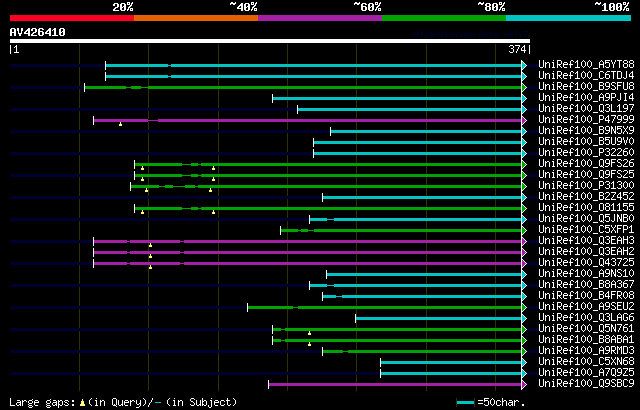The image size is (640, 410).
Task: Open subject UniRef100_Q3L197
Action: click(586, 109)
